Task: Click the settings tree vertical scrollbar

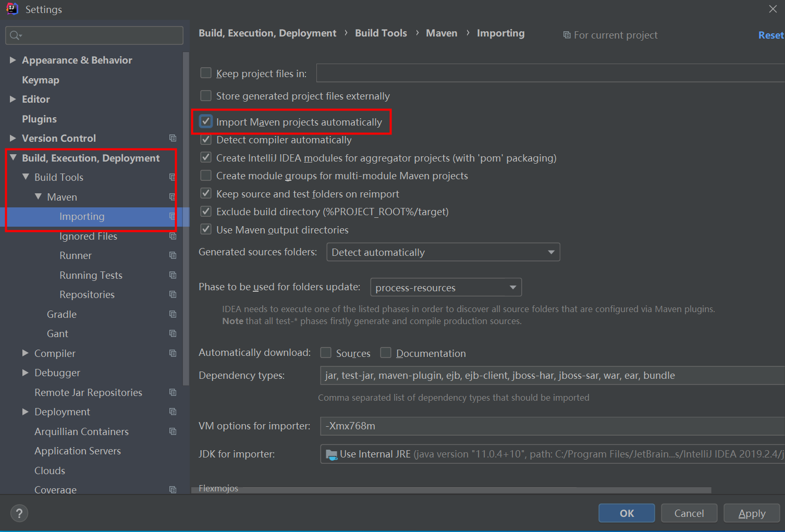Action: [186, 219]
